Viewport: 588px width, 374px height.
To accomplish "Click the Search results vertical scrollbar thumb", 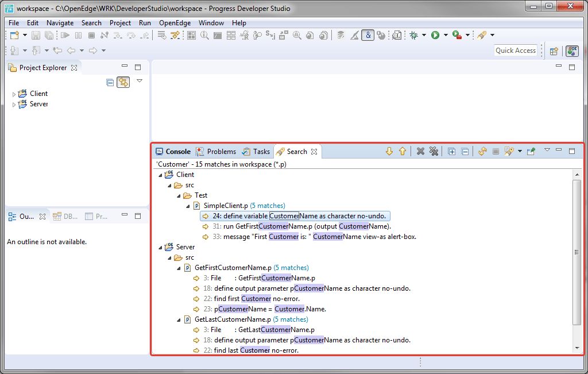I will 577,252.
